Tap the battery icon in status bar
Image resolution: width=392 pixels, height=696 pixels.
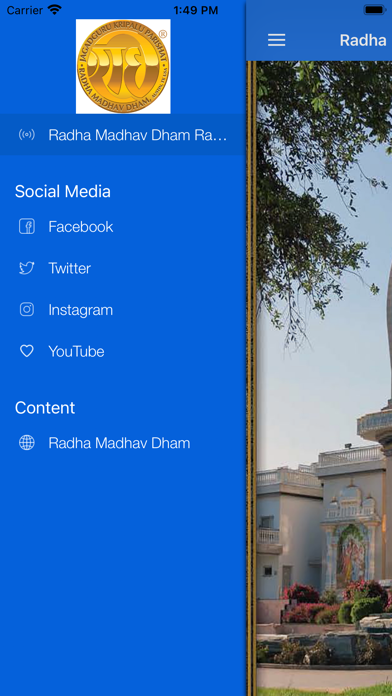click(x=375, y=10)
